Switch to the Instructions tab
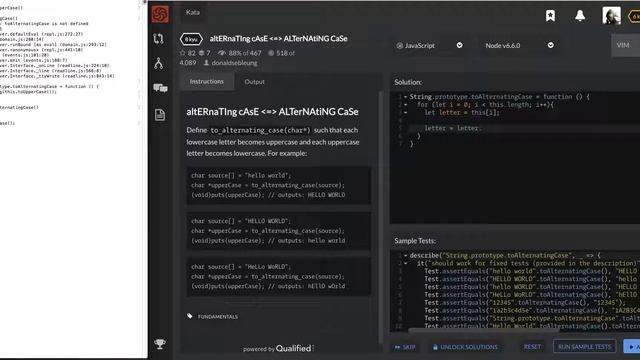Viewport: 640px width, 360px height. [207, 82]
